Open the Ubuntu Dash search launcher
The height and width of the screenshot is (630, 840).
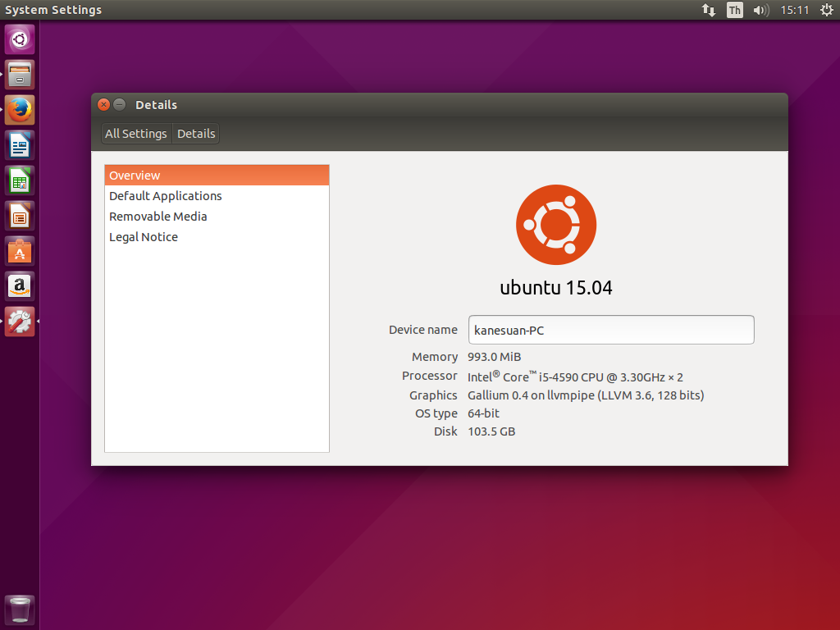pyautogui.click(x=20, y=39)
